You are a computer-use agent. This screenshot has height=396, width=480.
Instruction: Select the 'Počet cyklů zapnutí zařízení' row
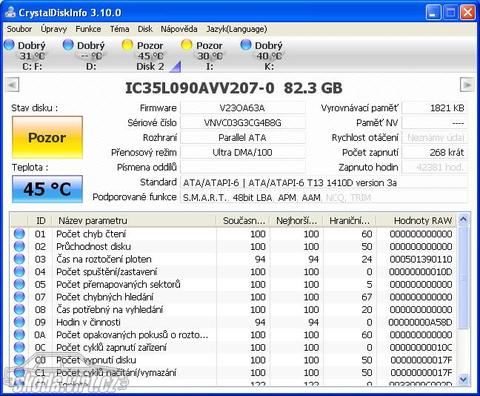coord(233,347)
